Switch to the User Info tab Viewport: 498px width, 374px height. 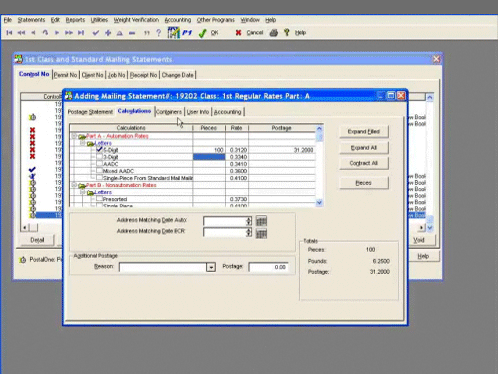pos(198,112)
